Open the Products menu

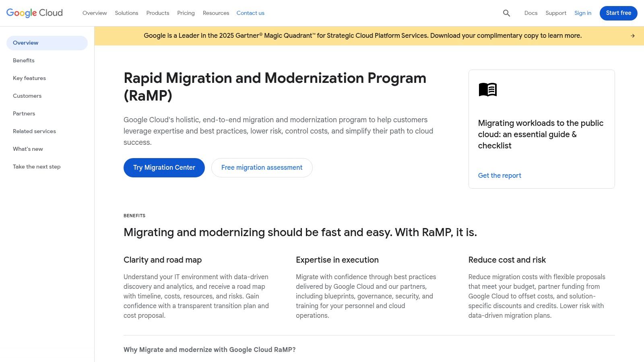[157, 13]
